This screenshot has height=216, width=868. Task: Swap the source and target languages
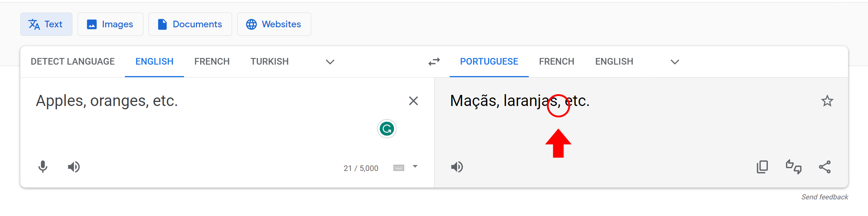coord(433,62)
